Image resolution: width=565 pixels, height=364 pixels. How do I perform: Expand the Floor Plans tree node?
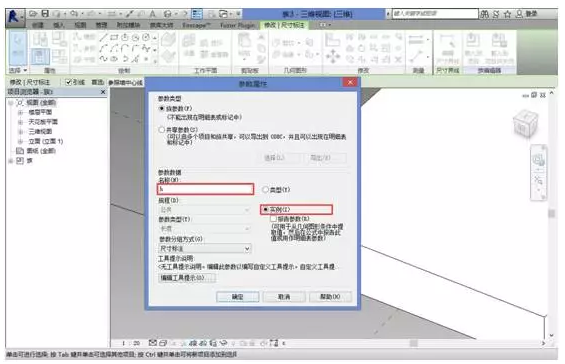pyautogui.click(x=21, y=112)
